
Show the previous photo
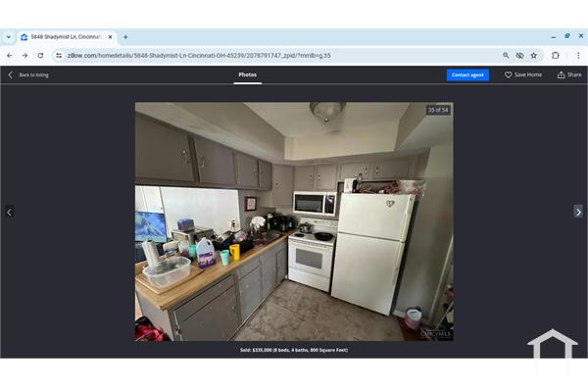coord(10,213)
